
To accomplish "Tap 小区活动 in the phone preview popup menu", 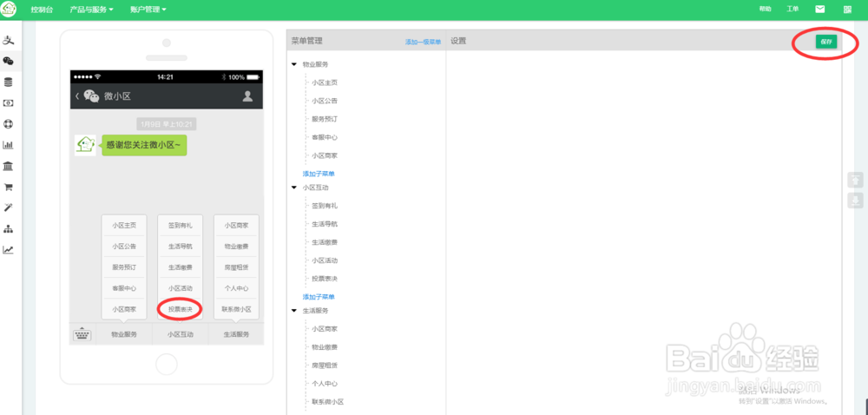I will (x=181, y=288).
